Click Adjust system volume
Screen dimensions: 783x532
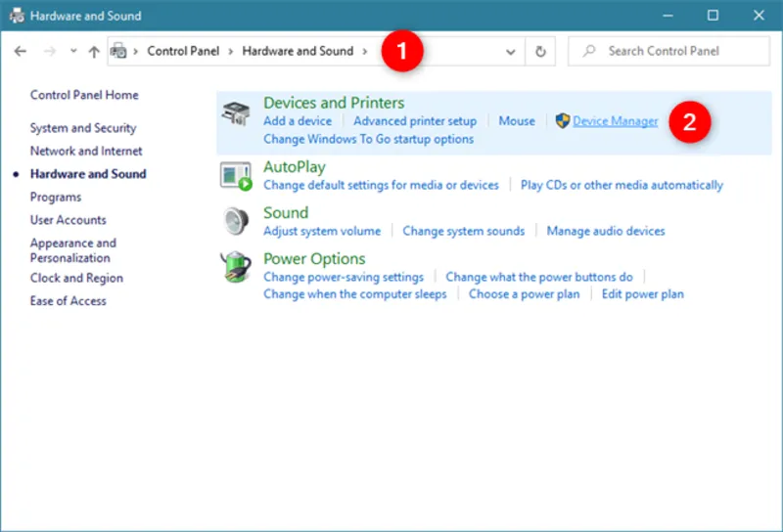click(322, 231)
